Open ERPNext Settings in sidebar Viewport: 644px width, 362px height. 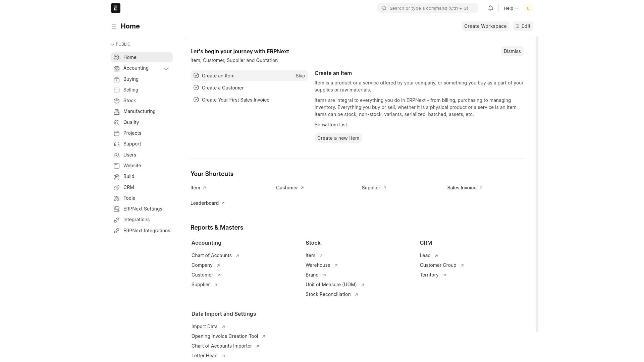click(143, 209)
